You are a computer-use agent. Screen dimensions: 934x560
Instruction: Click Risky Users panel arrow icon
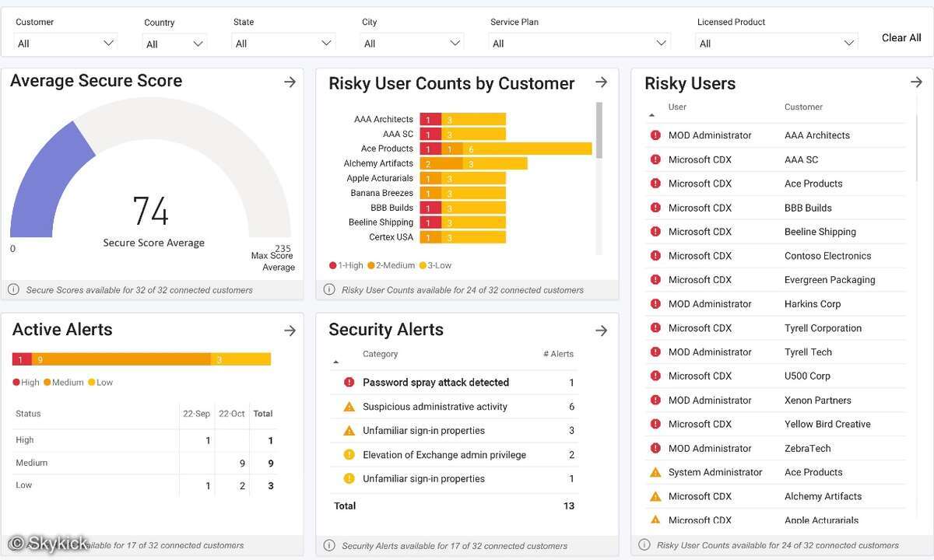tap(916, 82)
